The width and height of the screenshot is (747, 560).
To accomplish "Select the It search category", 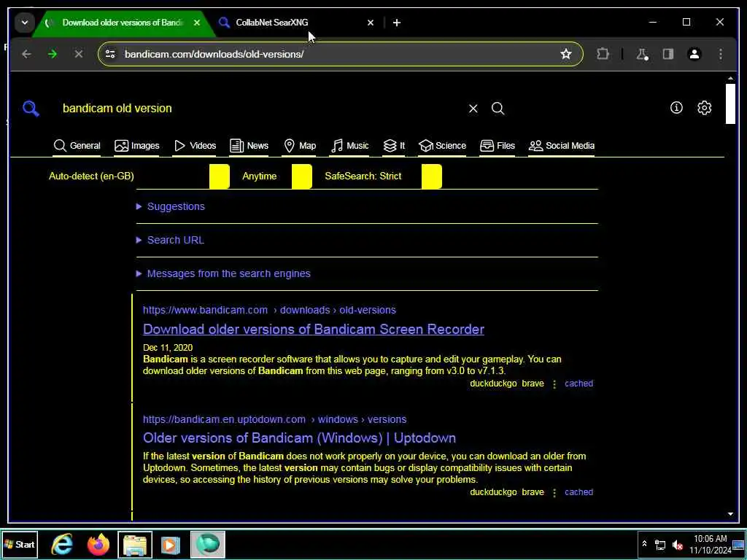I will click(394, 146).
